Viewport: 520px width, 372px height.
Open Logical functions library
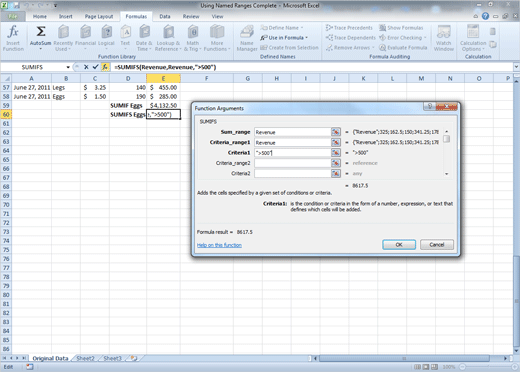106,38
